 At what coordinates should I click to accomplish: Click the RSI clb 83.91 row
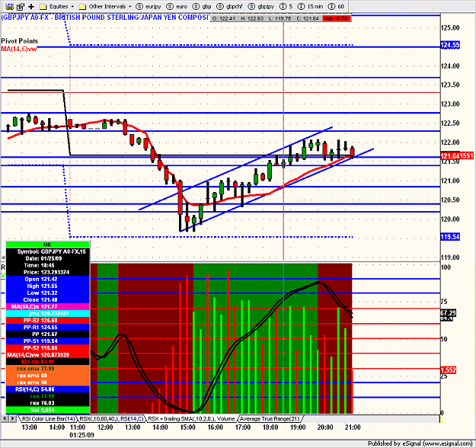[48, 362]
